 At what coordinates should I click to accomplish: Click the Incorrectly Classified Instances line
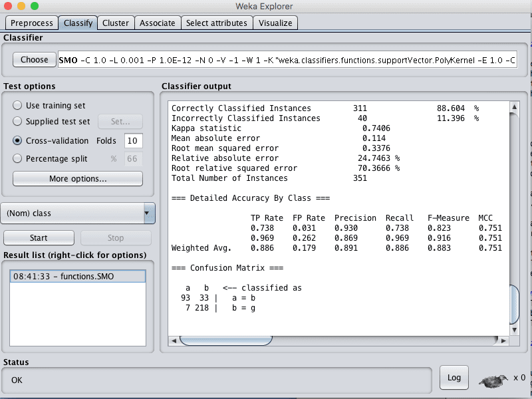(x=325, y=118)
